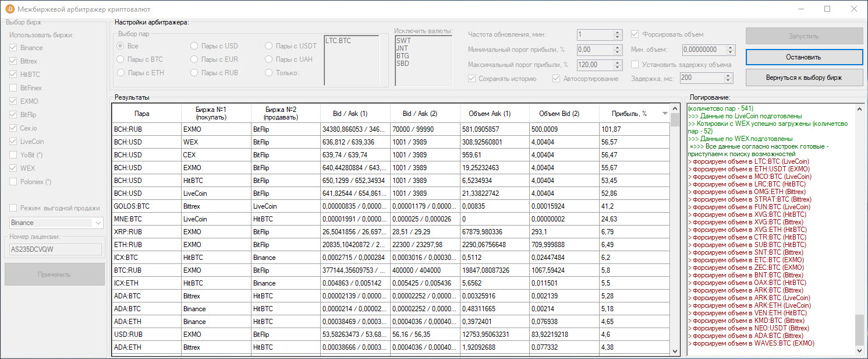Click the logging panel vertical scrollbar
Viewport: 868px width, 359px height.
pyautogui.click(x=859, y=230)
